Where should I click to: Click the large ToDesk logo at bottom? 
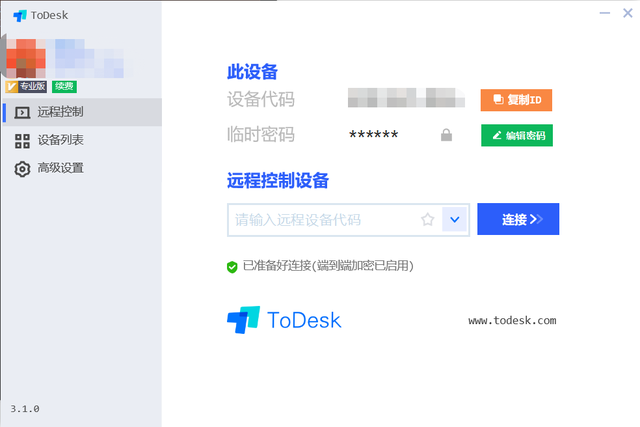284,320
